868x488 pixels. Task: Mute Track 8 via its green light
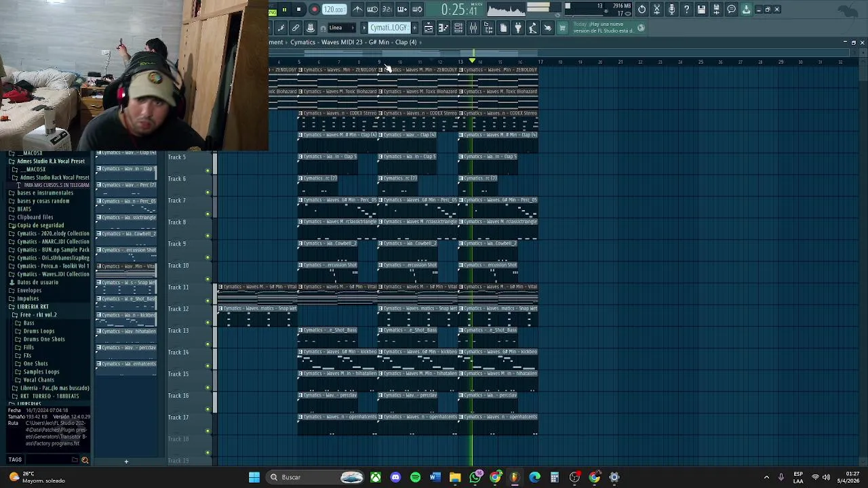click(208, 235)
